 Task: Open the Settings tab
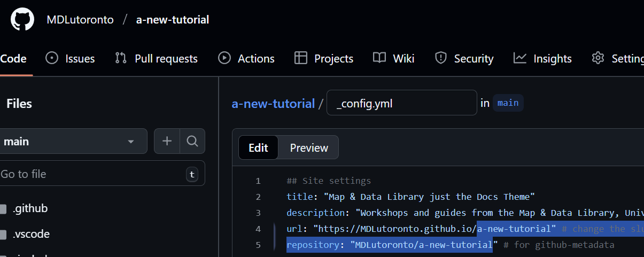tap(617, 58)
